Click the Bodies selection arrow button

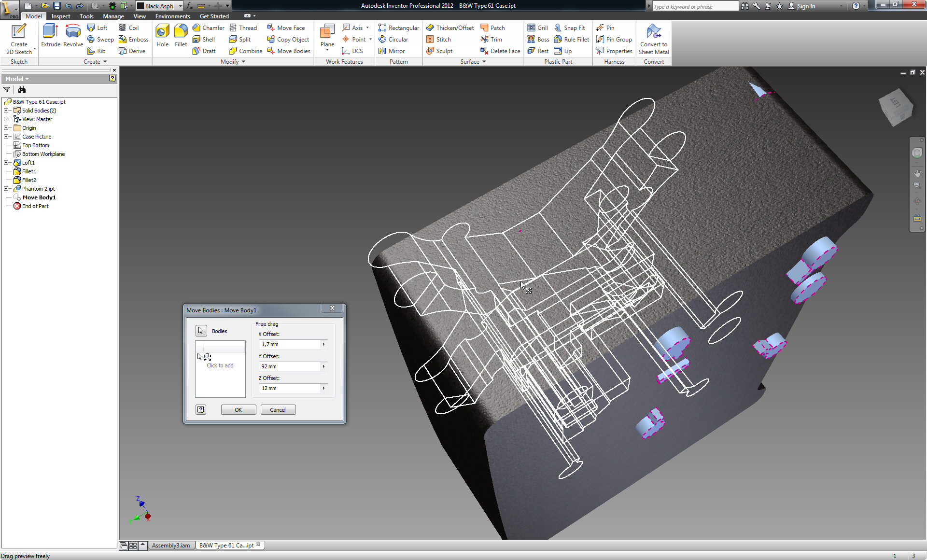point(201,331)
